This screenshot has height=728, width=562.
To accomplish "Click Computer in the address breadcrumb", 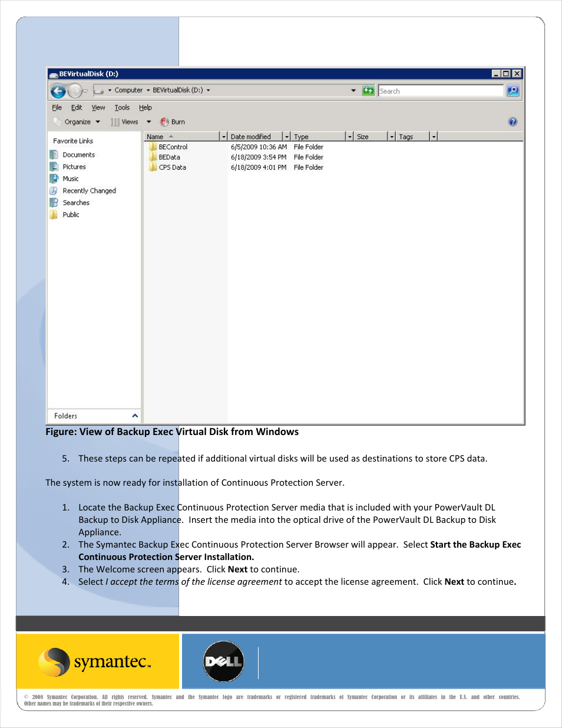I will [x=128, y=90].
